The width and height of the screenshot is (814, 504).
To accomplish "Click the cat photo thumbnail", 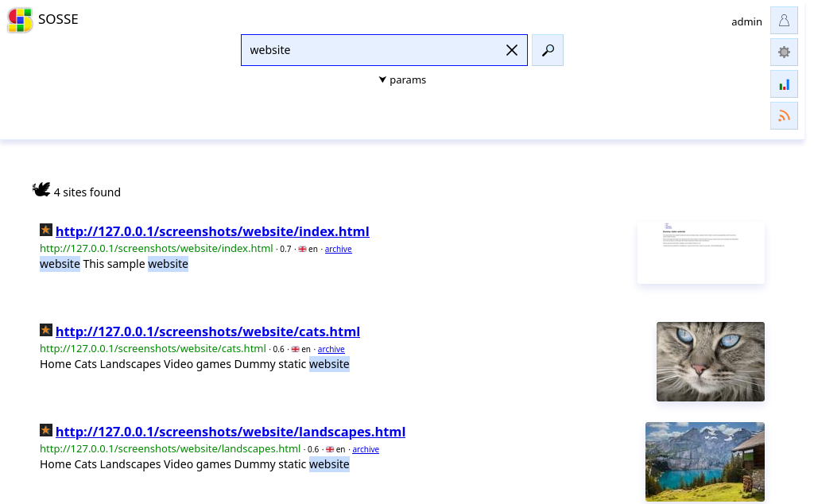I will click(x=710, y=362).
